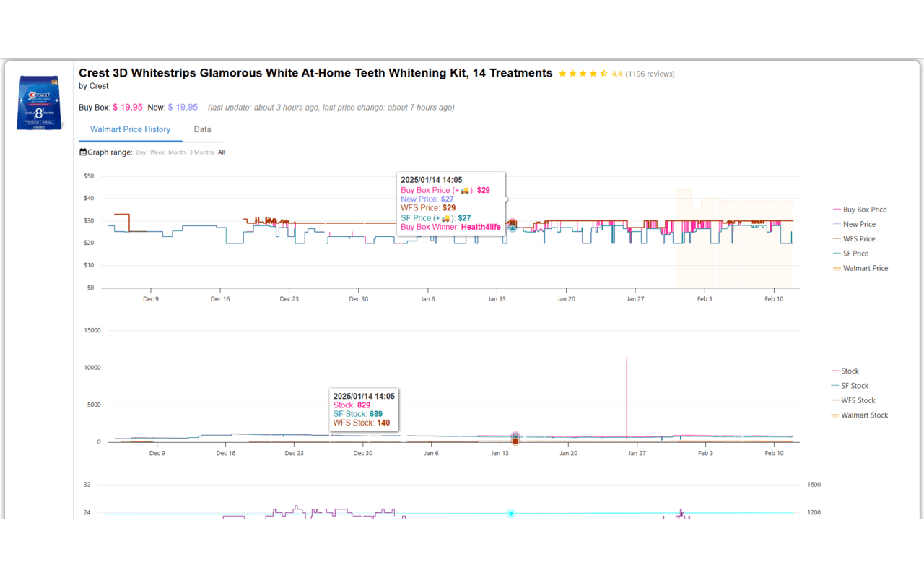The height and width of the screenshot is (578, 924).
Task: Click the tall red stock spike line
Action: [627, 397]
